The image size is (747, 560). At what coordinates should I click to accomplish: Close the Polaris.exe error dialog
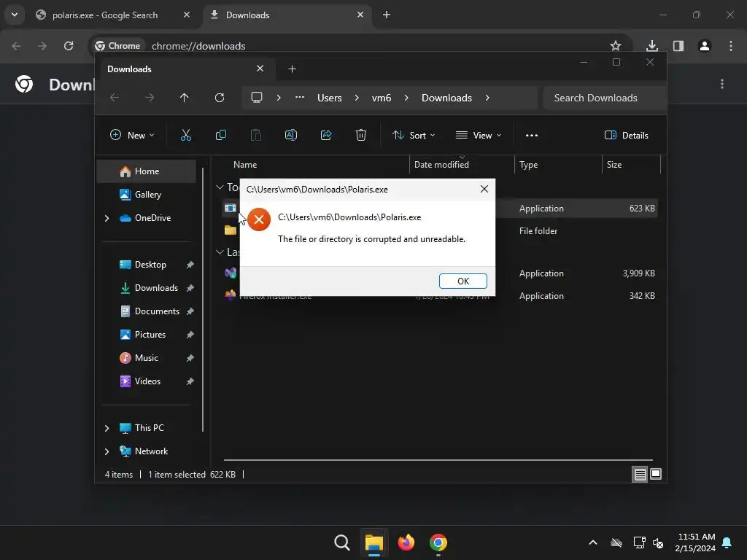(x=484, y=189)
